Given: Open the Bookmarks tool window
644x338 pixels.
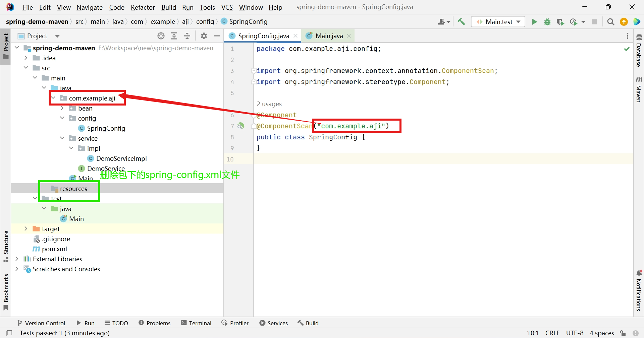Looking at the screenshot, I should pyautogui.click(x=6, y=292).
